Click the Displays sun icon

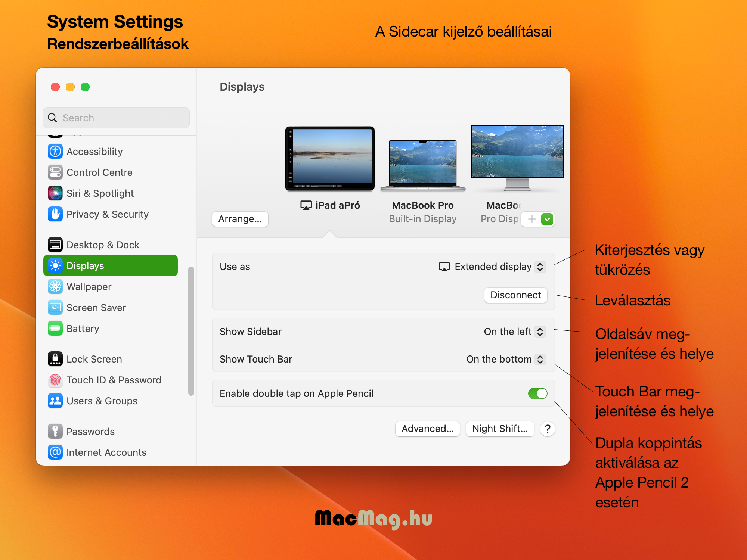55,266
